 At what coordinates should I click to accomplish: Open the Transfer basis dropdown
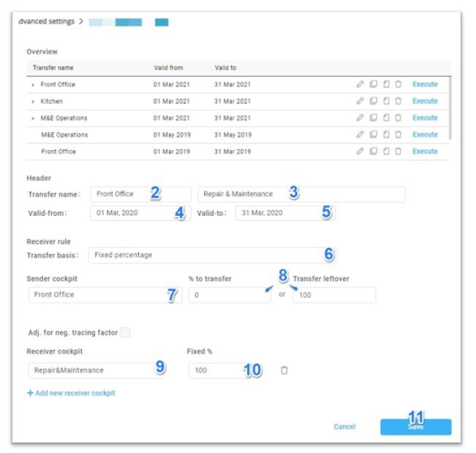(212, 255)
